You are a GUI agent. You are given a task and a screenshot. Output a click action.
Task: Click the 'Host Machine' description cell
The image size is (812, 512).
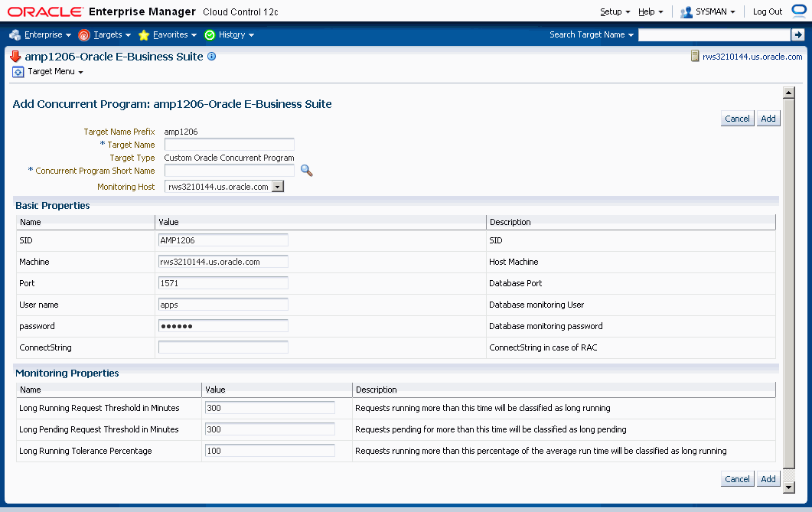[514, 262]
